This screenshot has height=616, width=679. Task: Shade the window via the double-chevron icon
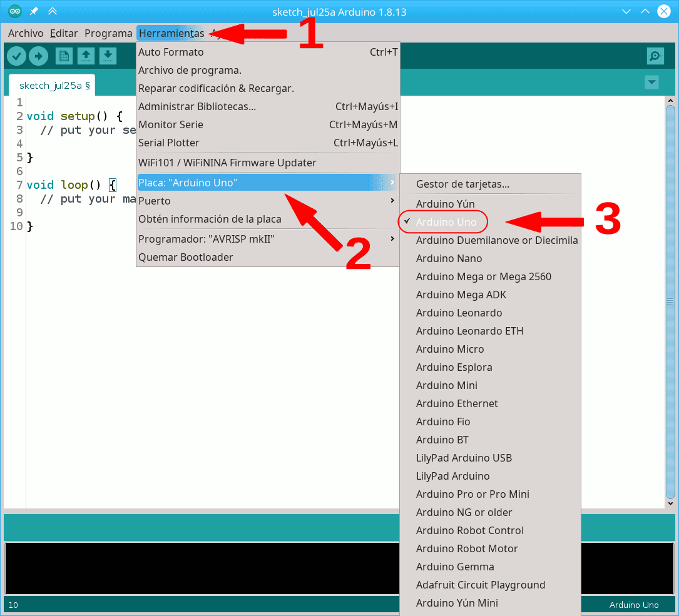point(53,11)
